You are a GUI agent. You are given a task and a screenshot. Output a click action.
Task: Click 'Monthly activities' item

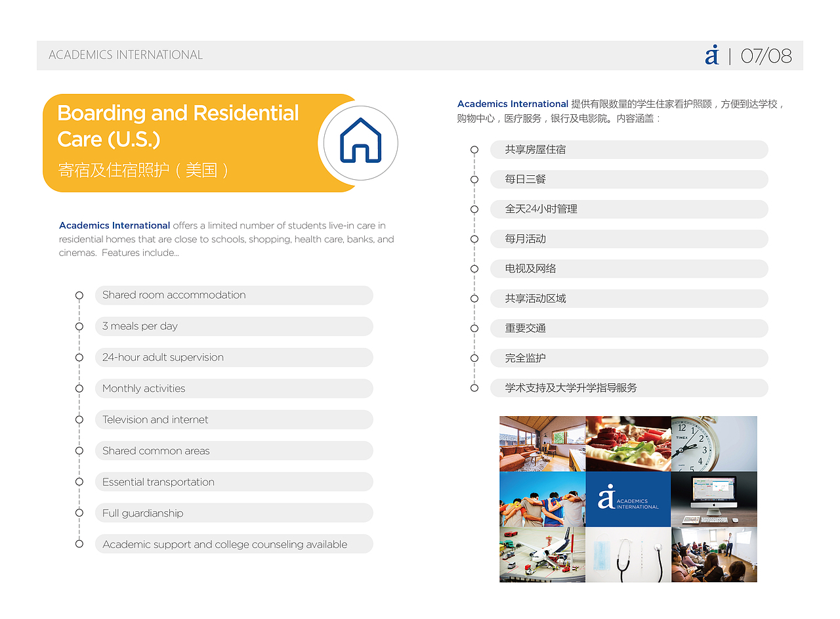coord(234,389)
